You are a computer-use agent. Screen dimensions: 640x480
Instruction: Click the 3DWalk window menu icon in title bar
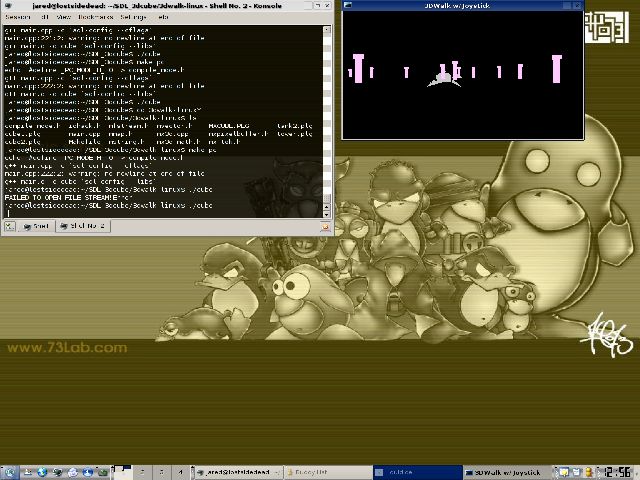tap(348, 5)
